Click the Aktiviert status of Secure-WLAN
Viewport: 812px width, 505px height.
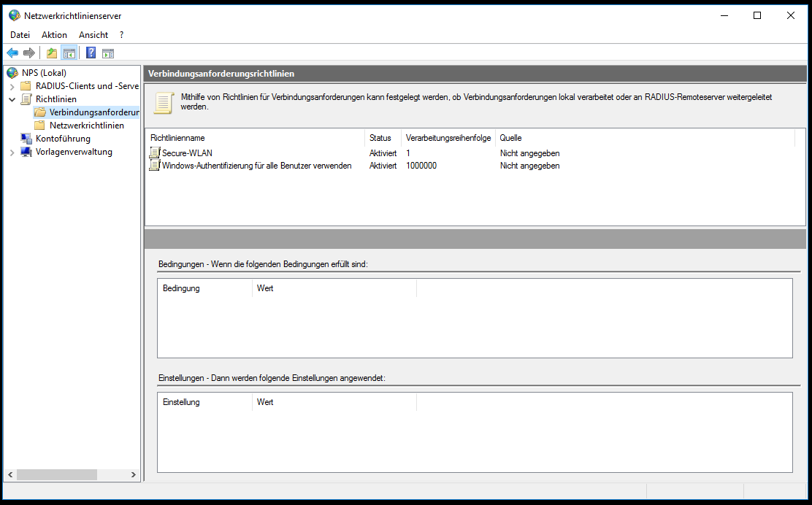click(383, 153)
